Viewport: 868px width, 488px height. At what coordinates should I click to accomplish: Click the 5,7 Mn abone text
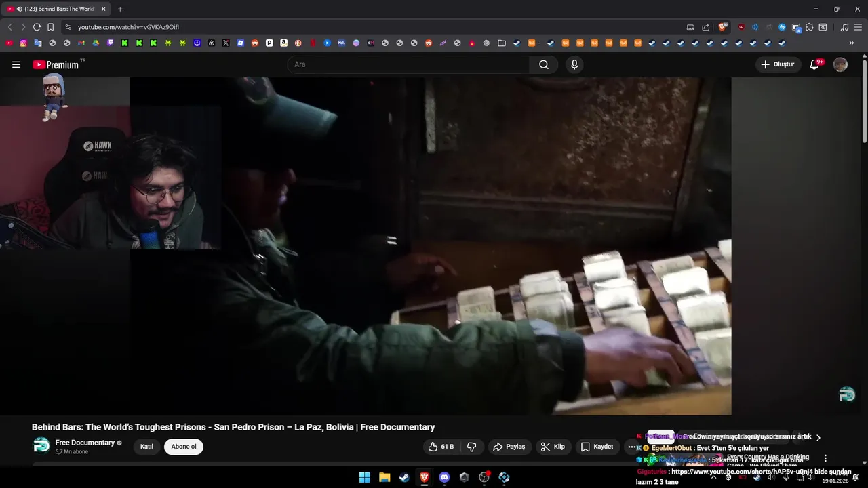72,452
